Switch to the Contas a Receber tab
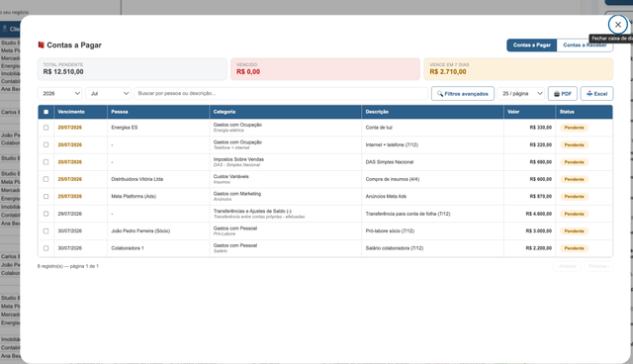Screen dimensions: 633x364 (585, 45)
